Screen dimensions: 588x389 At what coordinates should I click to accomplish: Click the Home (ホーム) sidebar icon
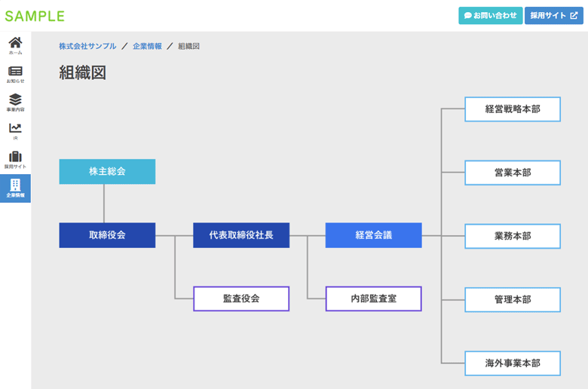(15, 45)
